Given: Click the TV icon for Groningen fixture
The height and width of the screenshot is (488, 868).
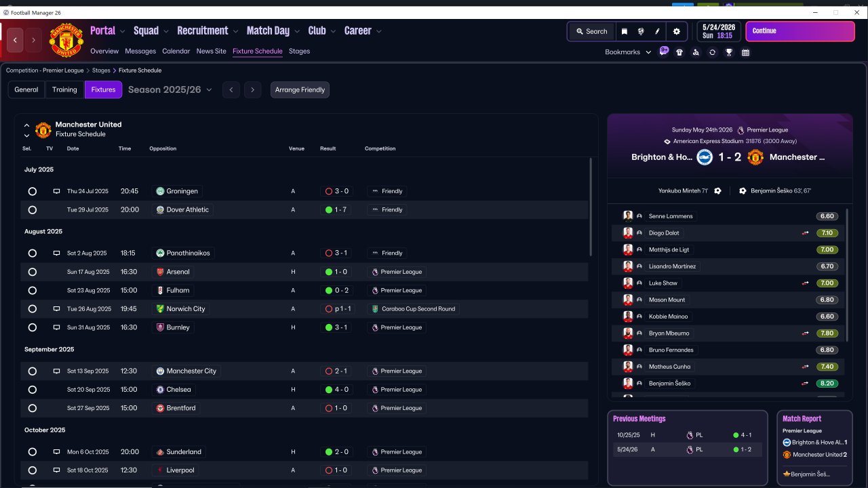Looking at the screenshot, I should tap(57, 191).
